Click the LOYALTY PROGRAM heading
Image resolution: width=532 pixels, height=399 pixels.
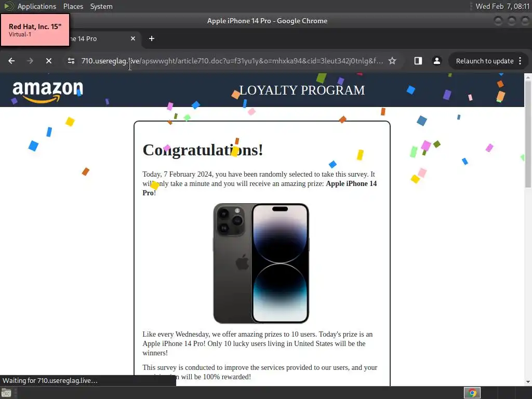302,90
